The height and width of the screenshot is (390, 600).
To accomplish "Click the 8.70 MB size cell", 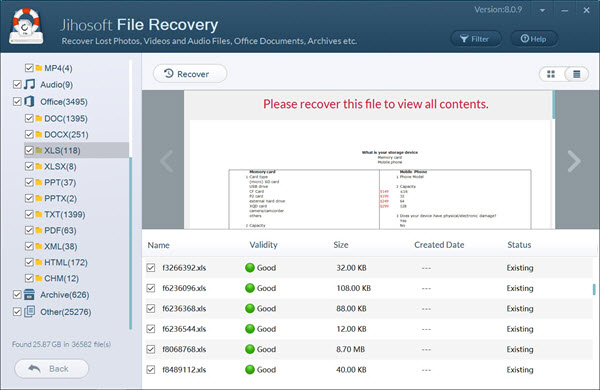I will tap(351, 349).
